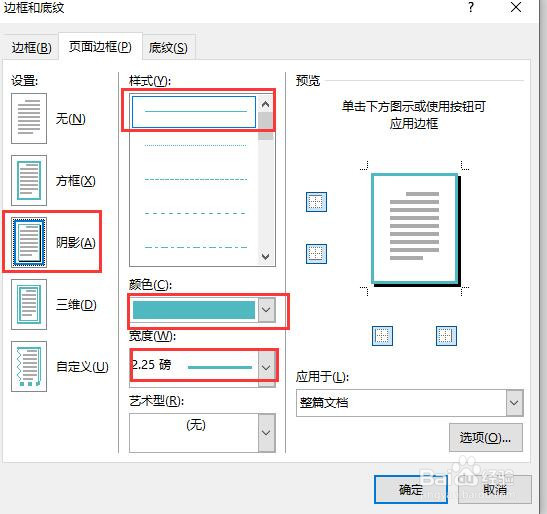
Task: Close the 边框和底纹 dialog
Action: point(516,7)
